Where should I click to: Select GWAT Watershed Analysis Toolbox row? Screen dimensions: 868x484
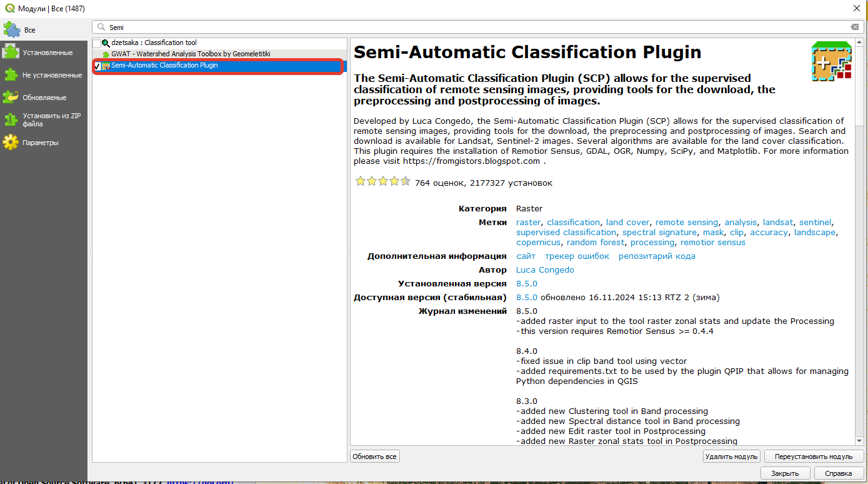tap(219, 54)
